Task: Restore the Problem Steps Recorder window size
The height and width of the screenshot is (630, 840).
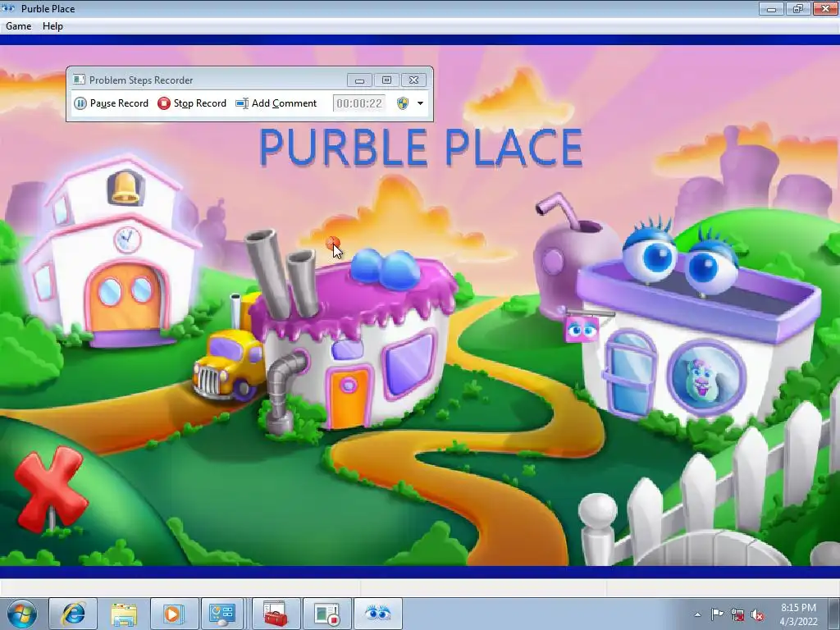Action: click(x=386, y=80)
